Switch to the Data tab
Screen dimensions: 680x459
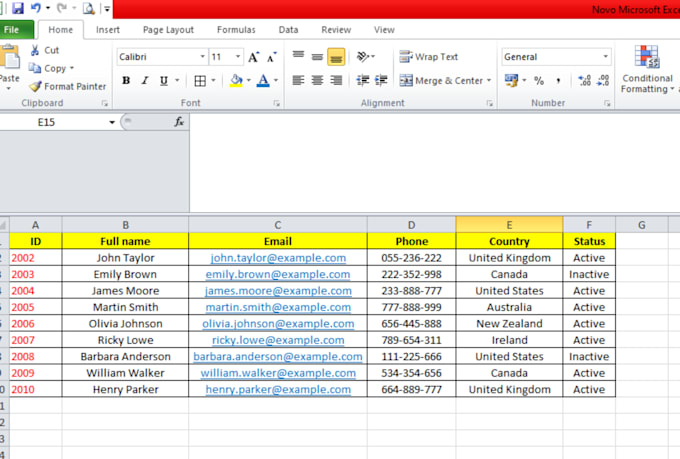pyautogui.click(x=288, y=30)
